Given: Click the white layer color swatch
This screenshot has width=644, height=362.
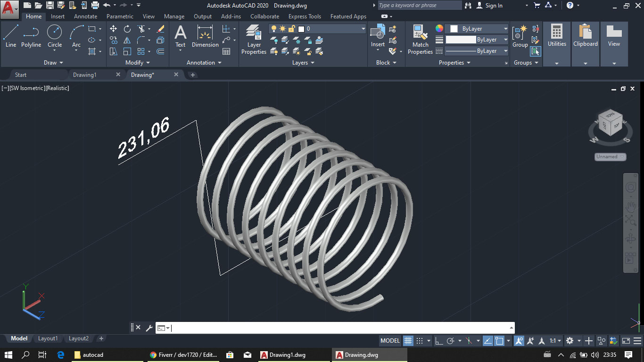Looking at the screenshot, I should coord(301,29).
